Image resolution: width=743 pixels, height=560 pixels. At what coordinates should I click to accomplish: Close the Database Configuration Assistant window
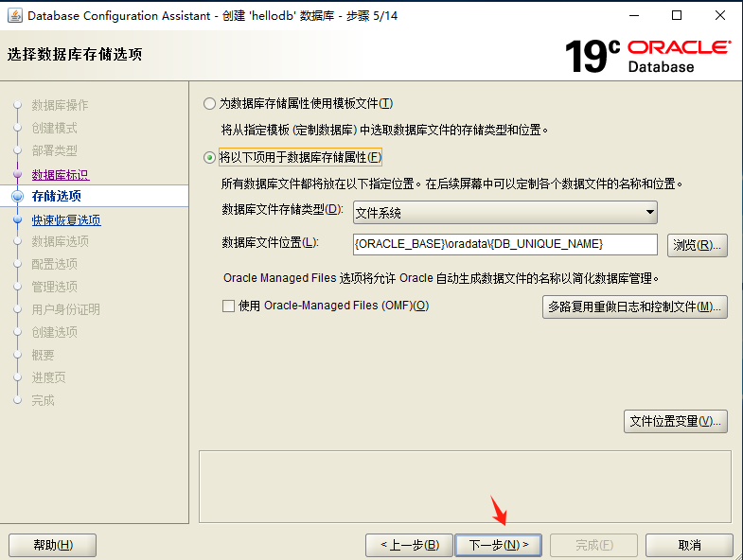pyautogui.click(x=719, y=16)
